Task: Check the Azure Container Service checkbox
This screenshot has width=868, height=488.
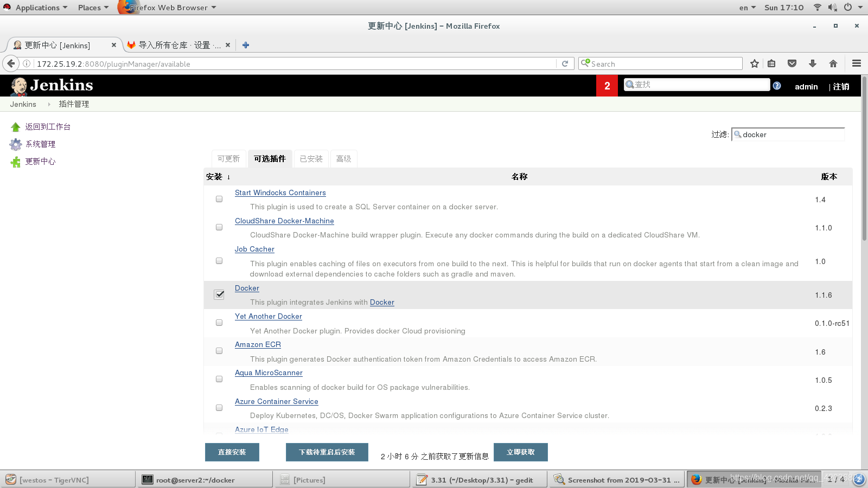Action: (219, 408)
